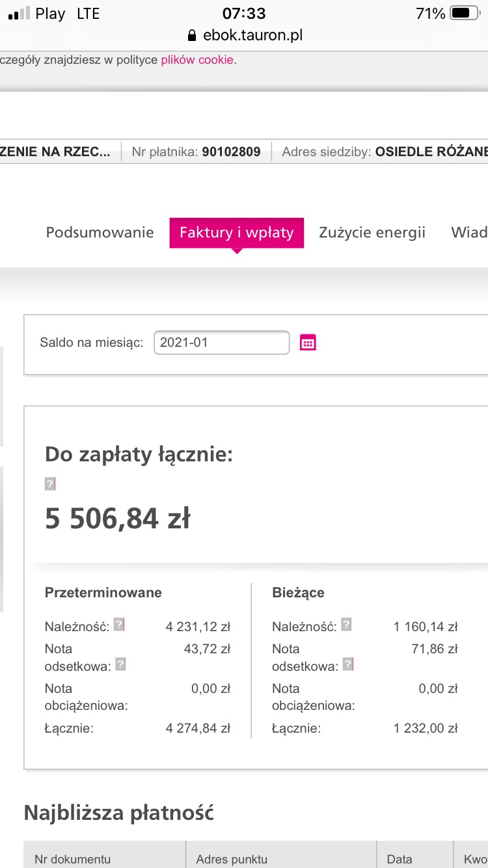This screenshot has height=868, width=488.
Task: Click help icon under Do zapłaty łącznie
Action: pos(50,483)
